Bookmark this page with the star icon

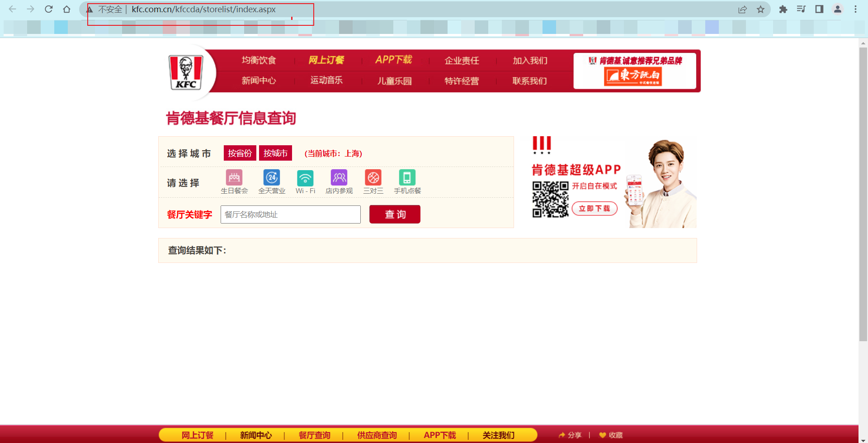point(761,10)
